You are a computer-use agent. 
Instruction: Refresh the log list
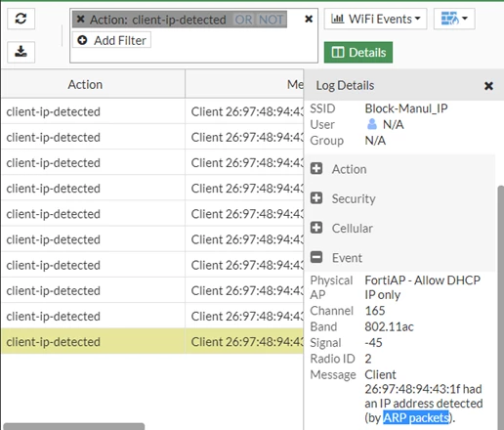pos(21,19)
